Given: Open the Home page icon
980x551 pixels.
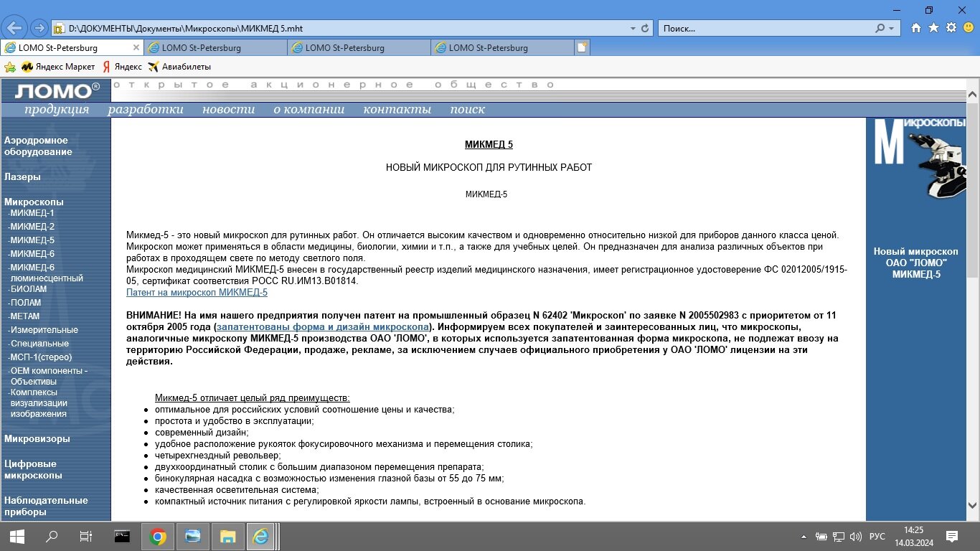Looking at the screenshot, I should click(x=916, y=28).
